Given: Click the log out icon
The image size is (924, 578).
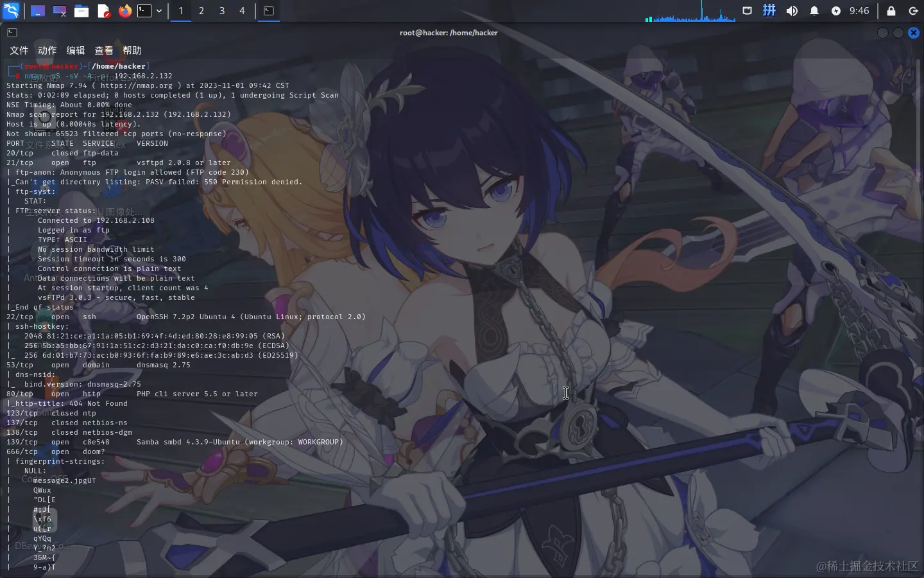Looking at the screenshot, I should 914,11.
